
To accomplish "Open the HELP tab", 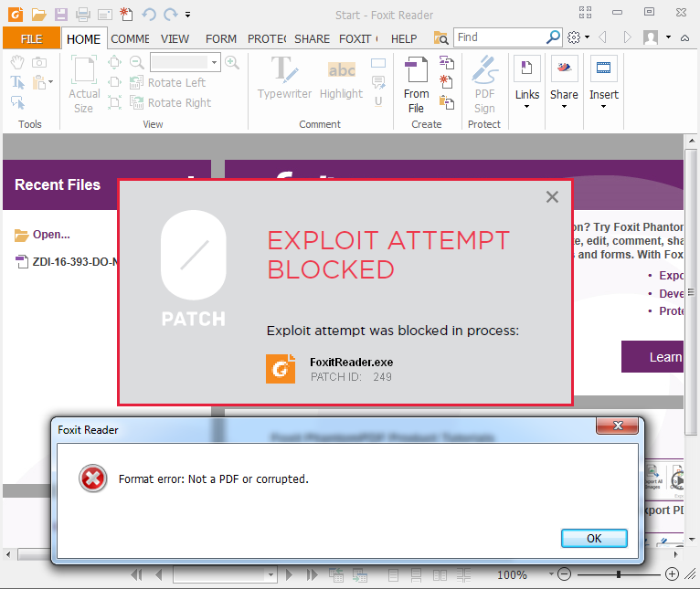I will click(x=404, y=39).
